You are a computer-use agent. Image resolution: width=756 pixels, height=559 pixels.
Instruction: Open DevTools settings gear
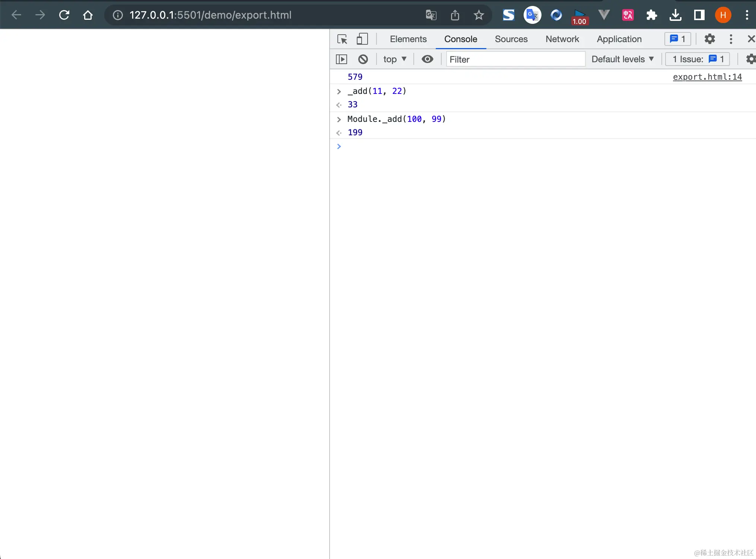[x=709, y=39]
